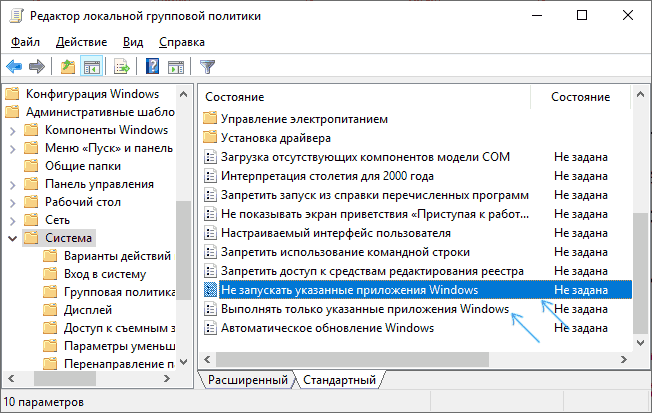The height and width of the screenshot is (413, 652).
Task: Click icon of Выполнять только указанные приложения
Action: coord(210,309)
